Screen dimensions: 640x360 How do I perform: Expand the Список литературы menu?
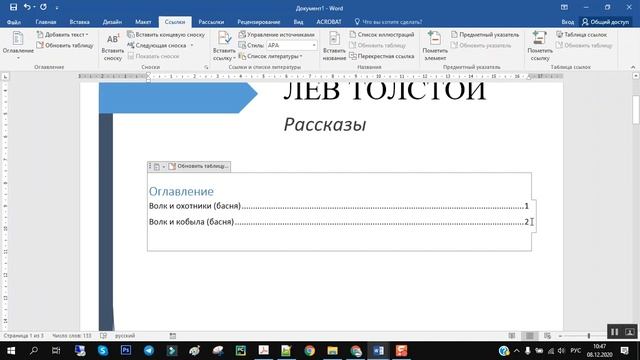271,56
